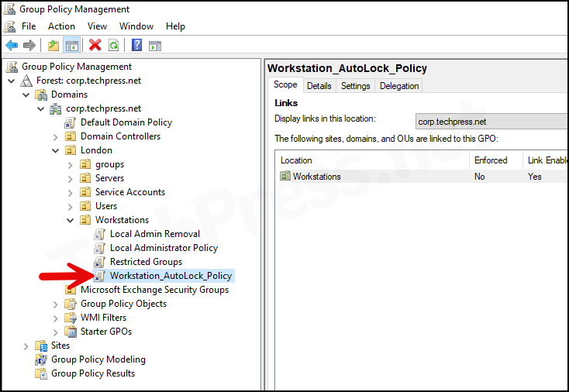Open the Help question mark icon

point(136,46)
